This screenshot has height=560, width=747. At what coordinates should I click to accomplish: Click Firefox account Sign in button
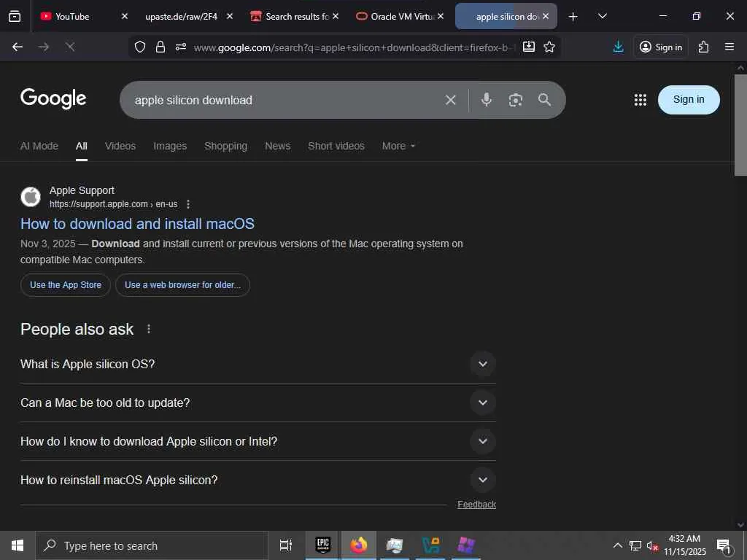tap(661, 47)
